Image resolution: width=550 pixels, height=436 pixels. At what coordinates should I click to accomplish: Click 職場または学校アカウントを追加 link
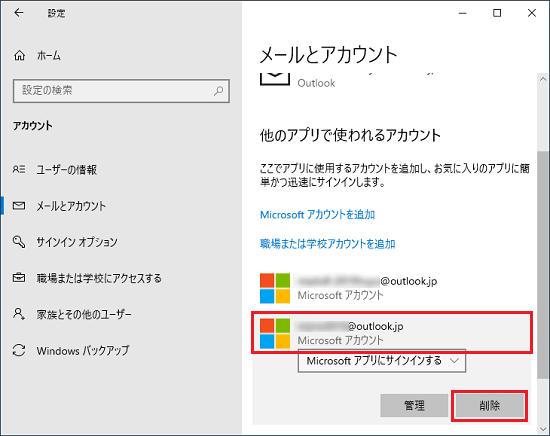click(328, 243)
